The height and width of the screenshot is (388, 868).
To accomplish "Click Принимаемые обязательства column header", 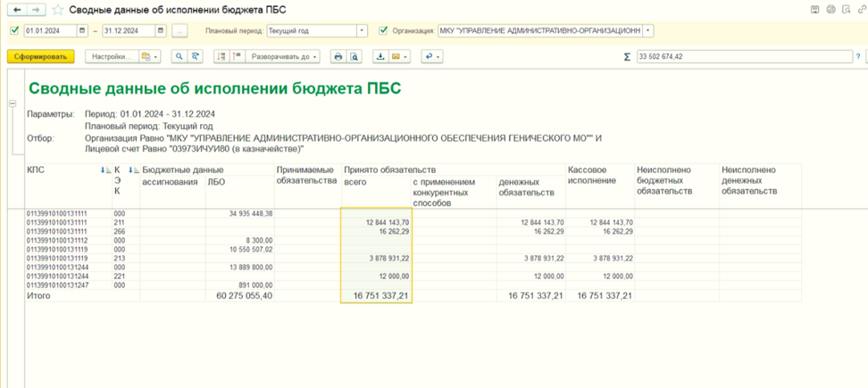I will tap(306, 176).
